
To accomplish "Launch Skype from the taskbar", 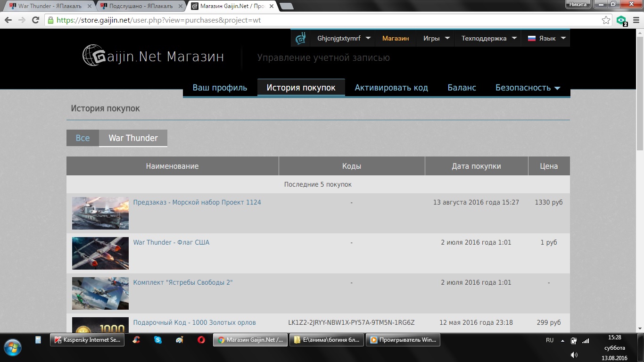I will [x=158, y=340].
